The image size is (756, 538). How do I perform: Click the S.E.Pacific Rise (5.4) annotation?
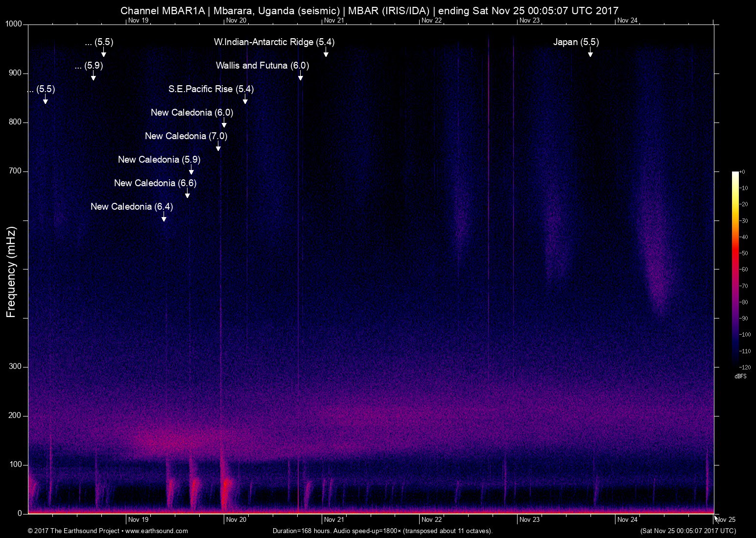[x=211, y=89]
